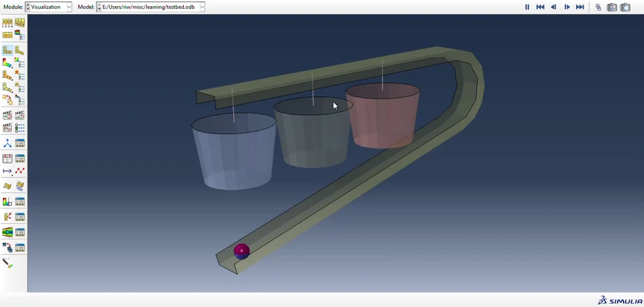This screenshot has height=307, width=644.
Task: Jump to last animation frame
Action: click(x=580, y=7)
